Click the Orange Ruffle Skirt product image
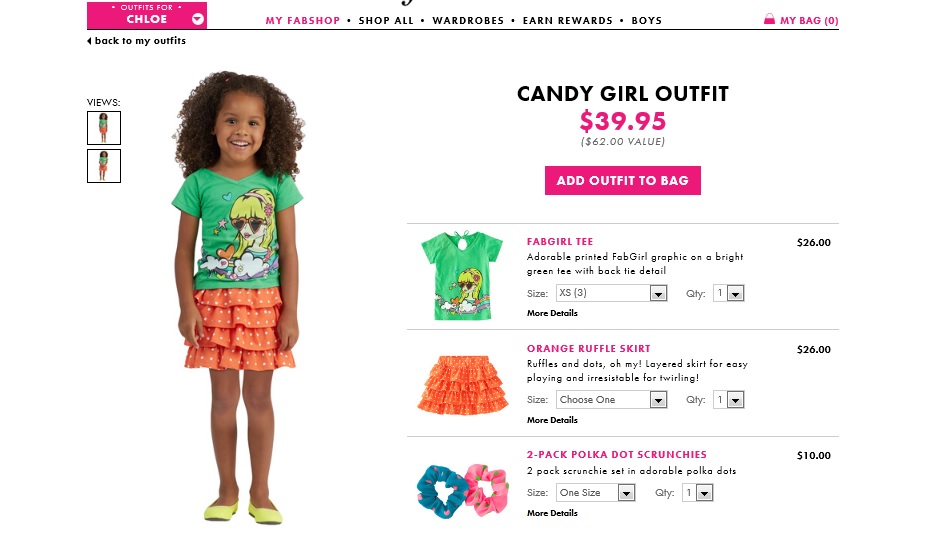925x539 pixels. click(462, 384)
